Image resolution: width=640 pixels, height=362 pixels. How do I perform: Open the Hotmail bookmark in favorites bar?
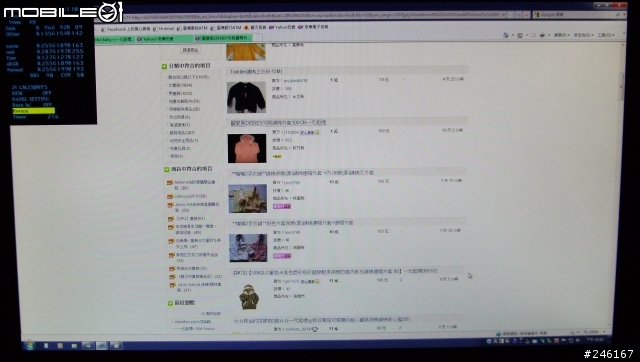click(163, 29)
